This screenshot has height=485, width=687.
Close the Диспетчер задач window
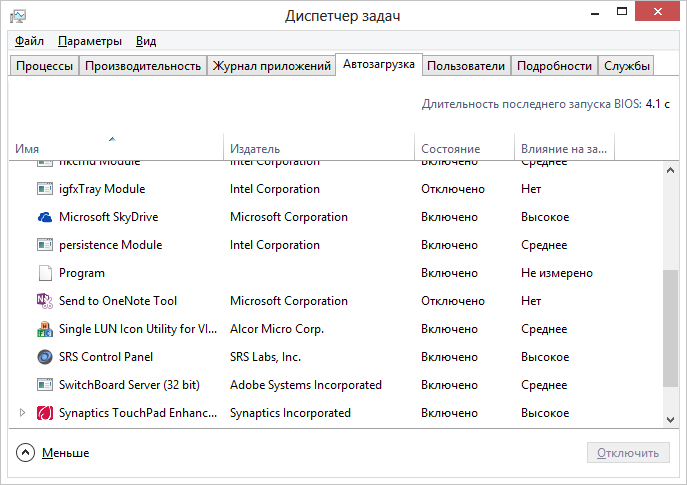657,11
